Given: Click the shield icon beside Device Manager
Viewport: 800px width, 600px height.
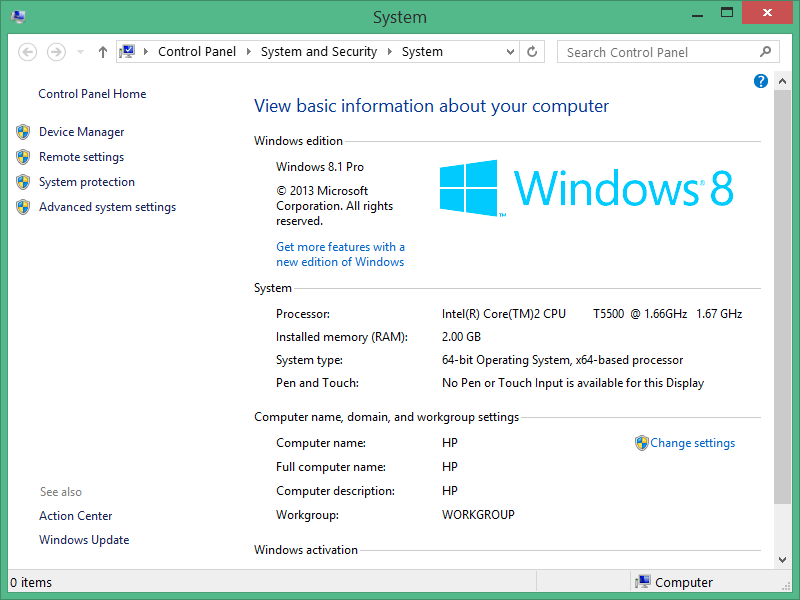Looking at the screenshot, I should coord(23,132).
